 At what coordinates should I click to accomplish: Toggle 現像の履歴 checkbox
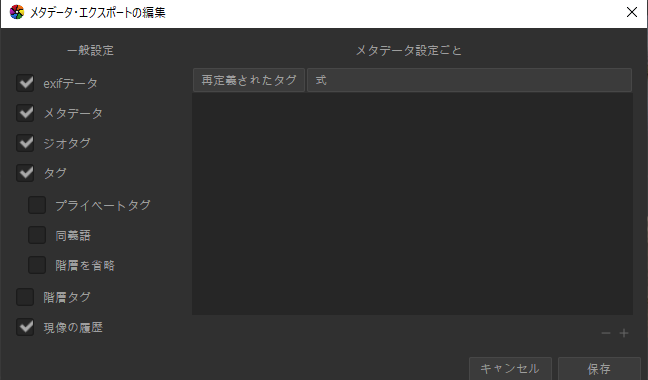[x=25, y=327]
